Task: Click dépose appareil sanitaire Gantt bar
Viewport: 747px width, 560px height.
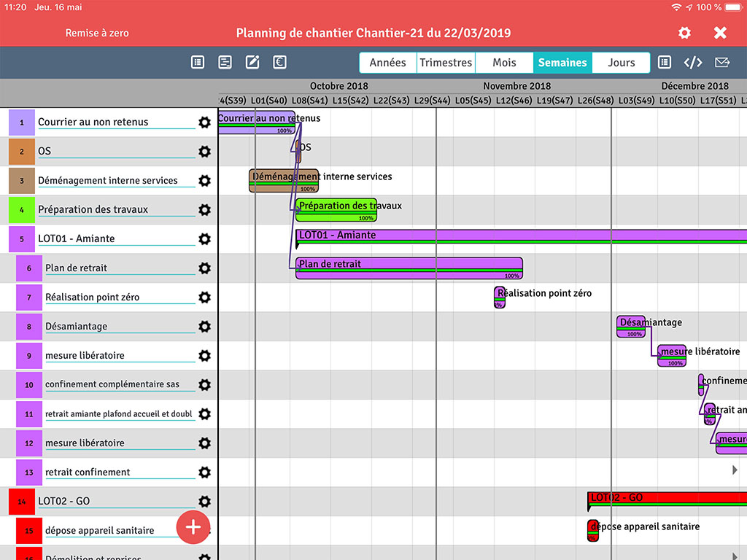Action: 593,531
